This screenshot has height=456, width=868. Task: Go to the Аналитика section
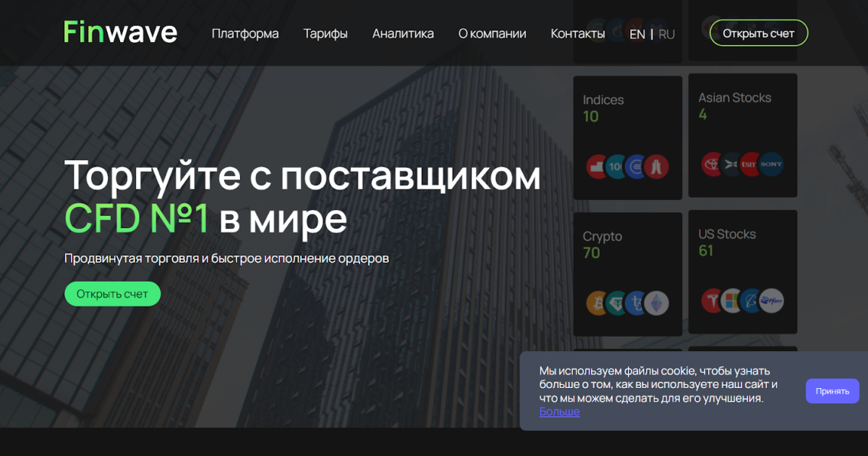click(x=403, y=33)
